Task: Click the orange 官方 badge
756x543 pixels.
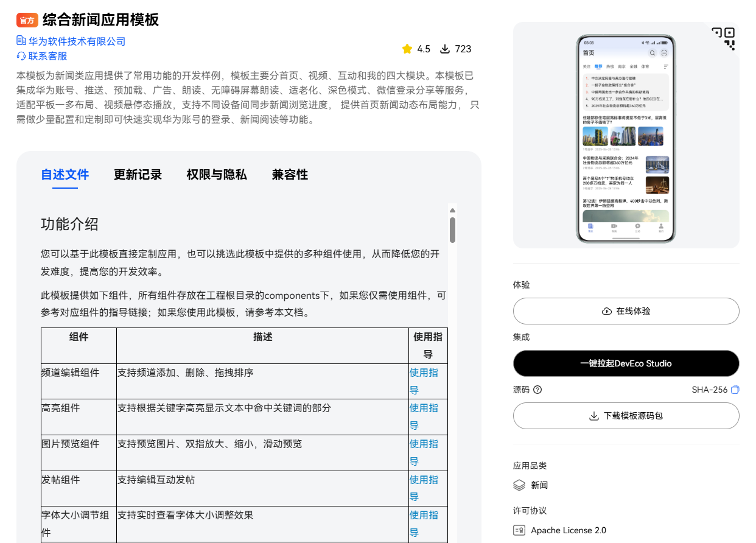Action: [x=27, y=19]
